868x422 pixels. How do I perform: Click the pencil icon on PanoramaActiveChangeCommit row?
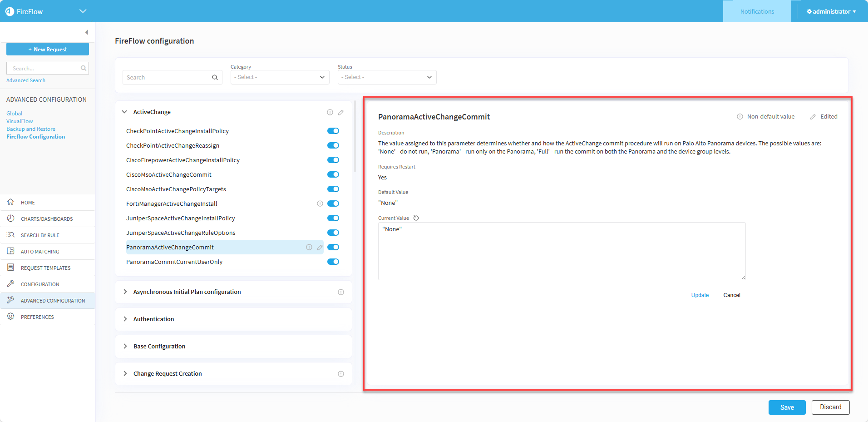[320, 248]
